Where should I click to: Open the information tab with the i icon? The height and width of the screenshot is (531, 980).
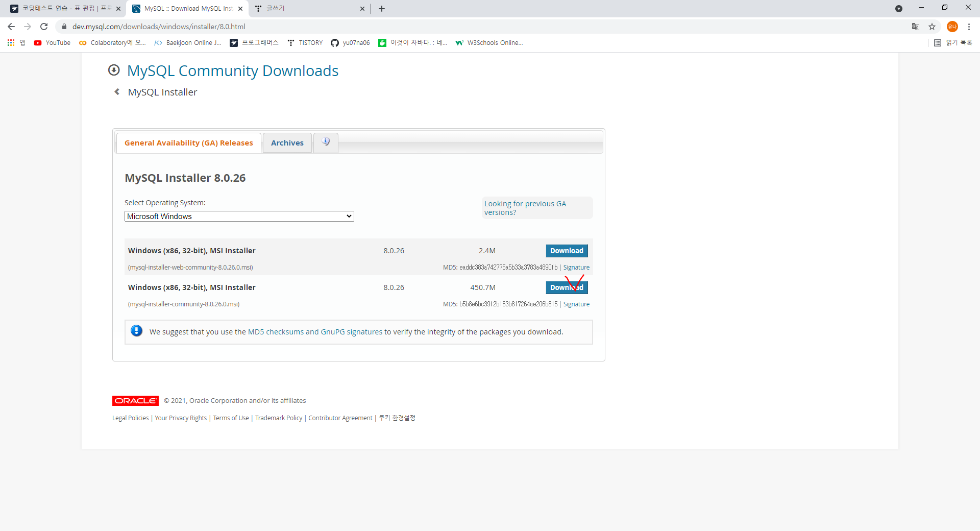(x=326, y=142)
